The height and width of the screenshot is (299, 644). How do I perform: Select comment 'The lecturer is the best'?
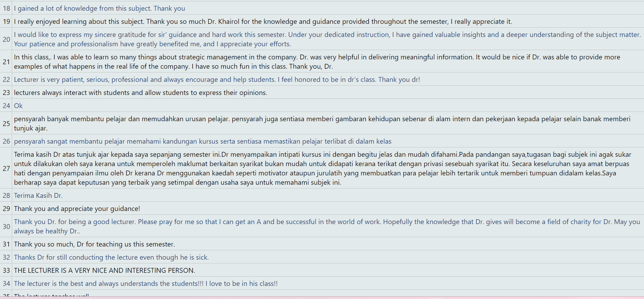146,283
